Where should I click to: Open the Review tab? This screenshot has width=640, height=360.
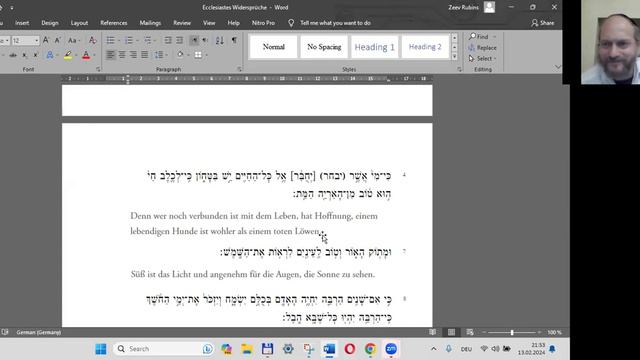pos(182,23)
